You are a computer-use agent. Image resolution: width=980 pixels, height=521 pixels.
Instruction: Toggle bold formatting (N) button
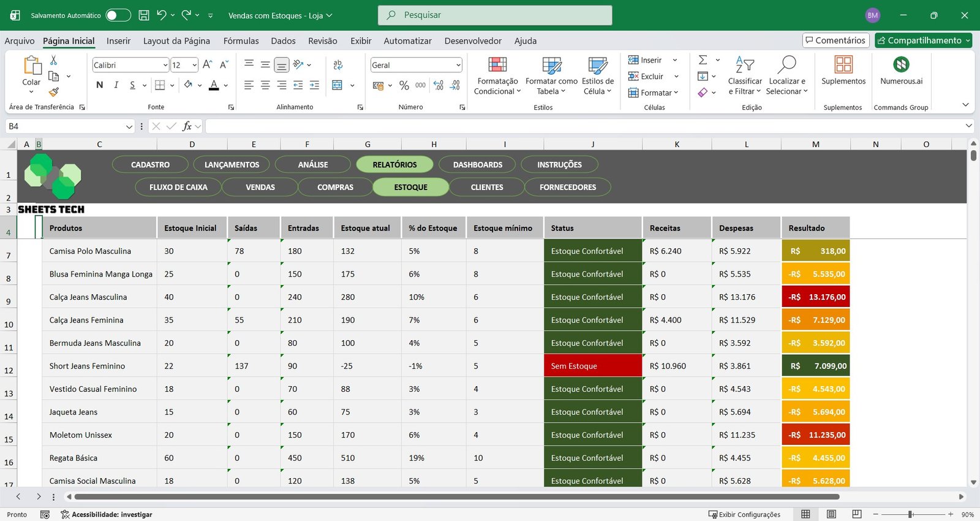tap(100, 85)
